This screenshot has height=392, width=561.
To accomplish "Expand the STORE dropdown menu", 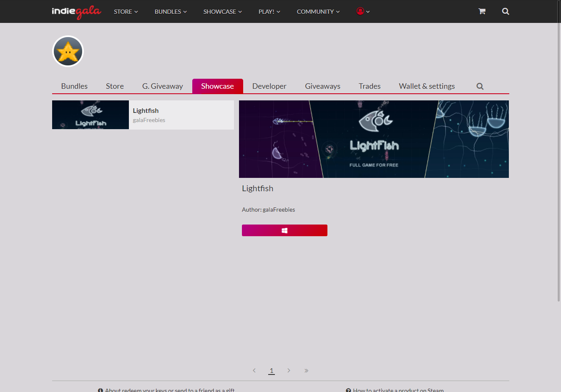I will click(126, 12).
